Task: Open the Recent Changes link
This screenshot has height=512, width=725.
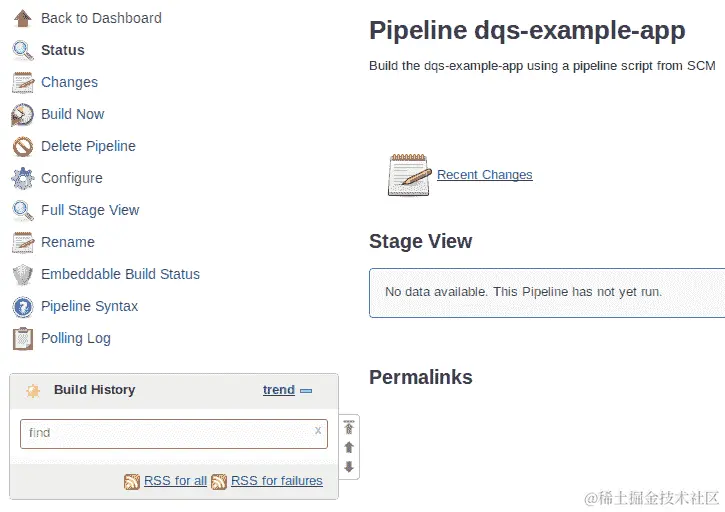Action: 484,175
